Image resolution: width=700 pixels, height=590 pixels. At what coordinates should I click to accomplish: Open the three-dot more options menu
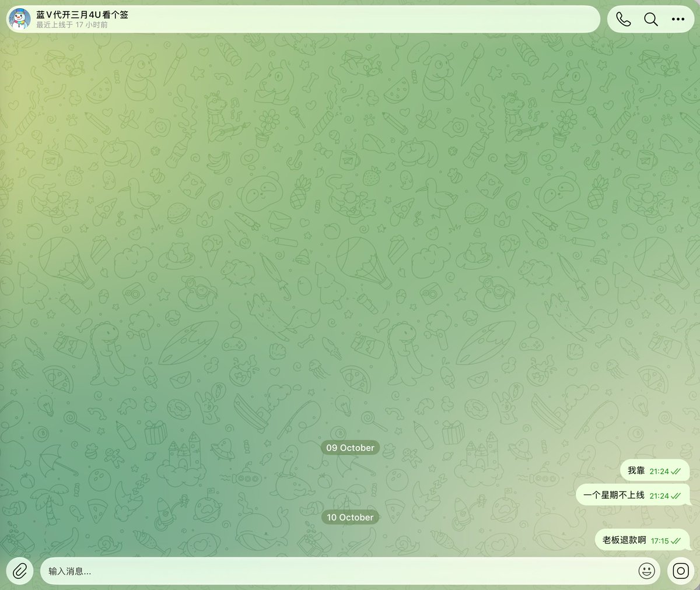(678, 19)
